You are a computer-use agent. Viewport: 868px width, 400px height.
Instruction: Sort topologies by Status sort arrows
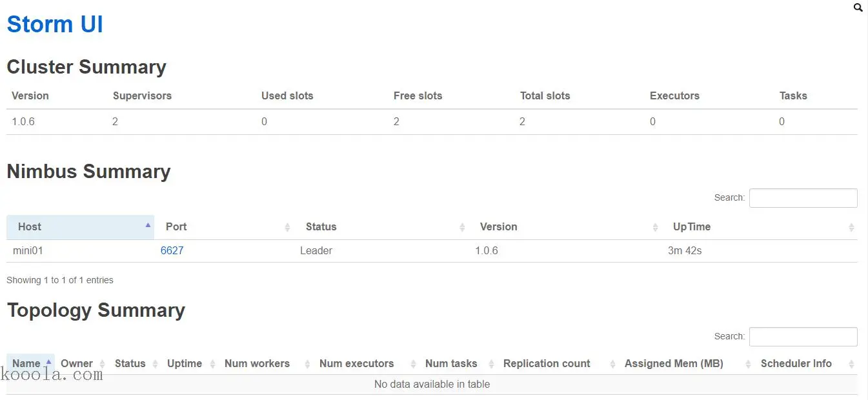(155, 364)
